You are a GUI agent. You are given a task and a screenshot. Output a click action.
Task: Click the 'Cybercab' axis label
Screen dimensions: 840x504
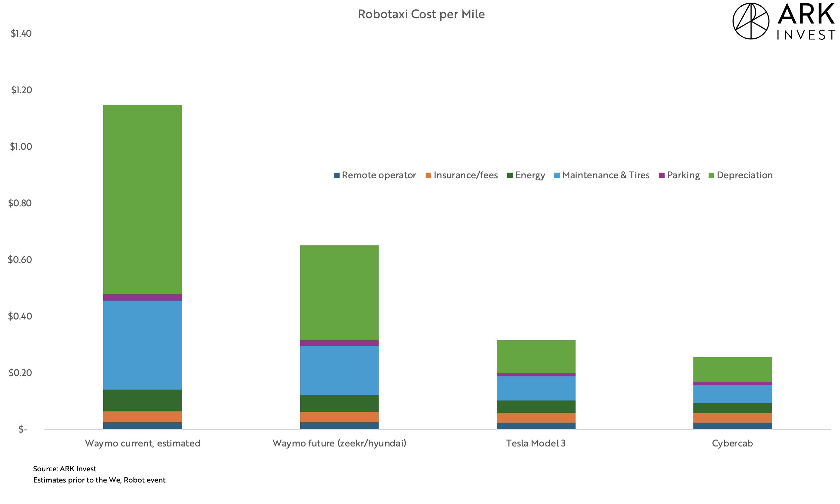pos(732,444)
